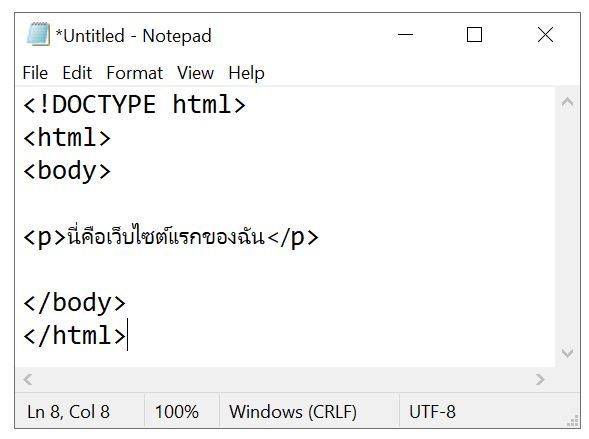Click the vertical scrollbar down arrow
Screen dimensions: 589x439
coord(567,352)
